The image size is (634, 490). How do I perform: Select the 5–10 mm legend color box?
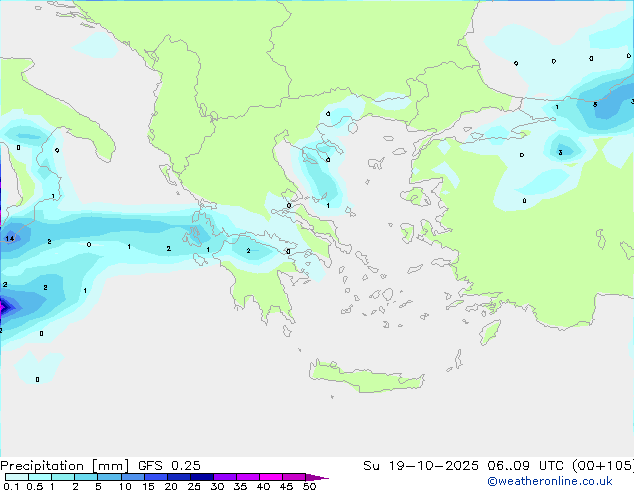pyautogui.click(x=109, y=477)
